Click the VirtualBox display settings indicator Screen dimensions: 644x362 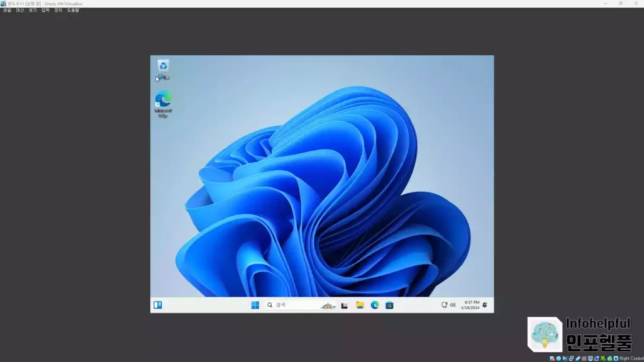(590, 359)
